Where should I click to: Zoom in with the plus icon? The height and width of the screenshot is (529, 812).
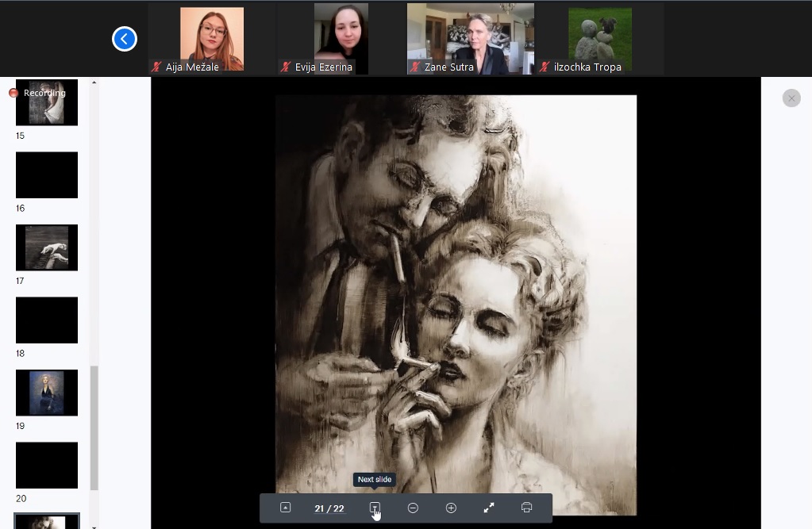pos(451,508)
